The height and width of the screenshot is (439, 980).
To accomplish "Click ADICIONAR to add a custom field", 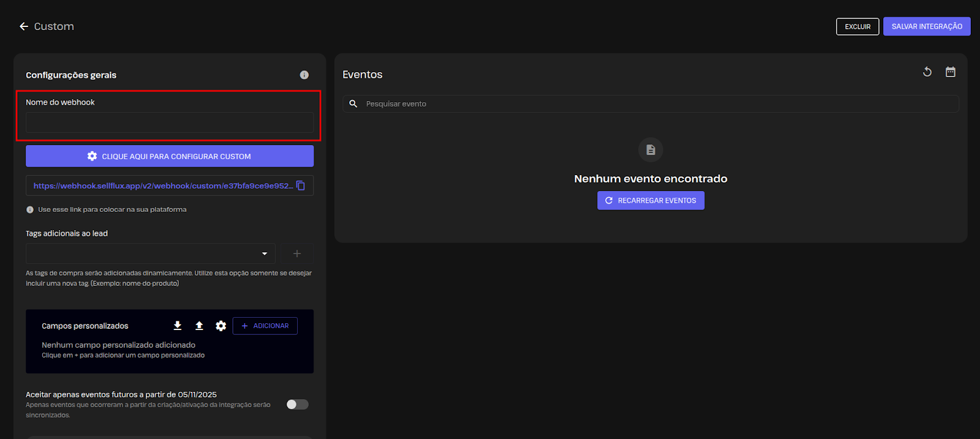I will point(265,326).
